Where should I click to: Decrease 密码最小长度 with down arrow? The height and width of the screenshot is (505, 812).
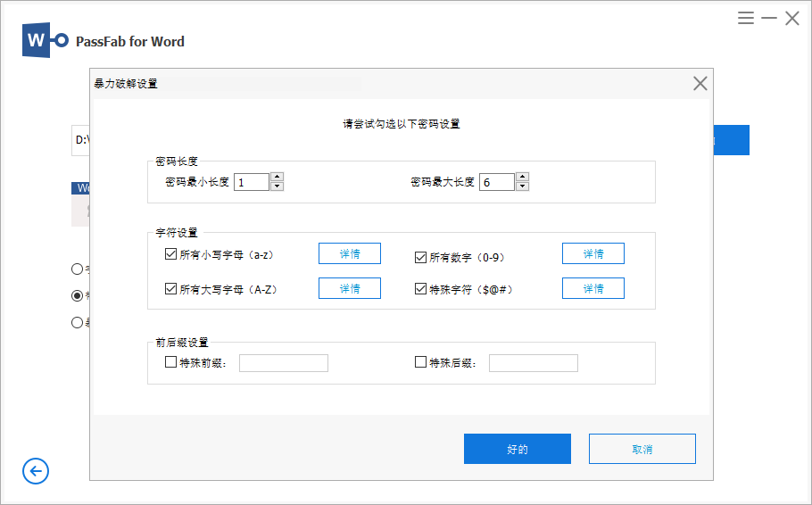click(277, 186)
